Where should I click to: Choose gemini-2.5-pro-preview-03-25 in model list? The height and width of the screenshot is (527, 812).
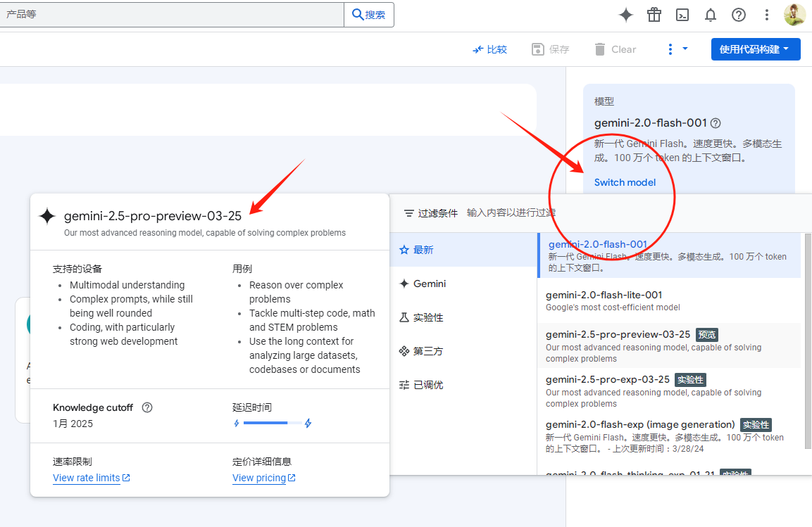[669, 345]
